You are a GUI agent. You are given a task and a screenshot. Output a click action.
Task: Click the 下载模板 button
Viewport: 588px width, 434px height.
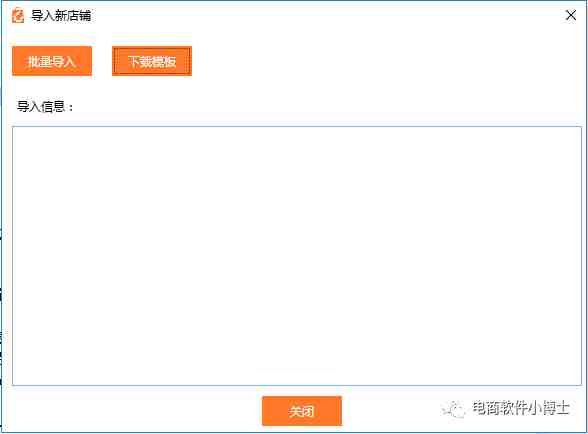pyautogui.click(x=152, y=61)
